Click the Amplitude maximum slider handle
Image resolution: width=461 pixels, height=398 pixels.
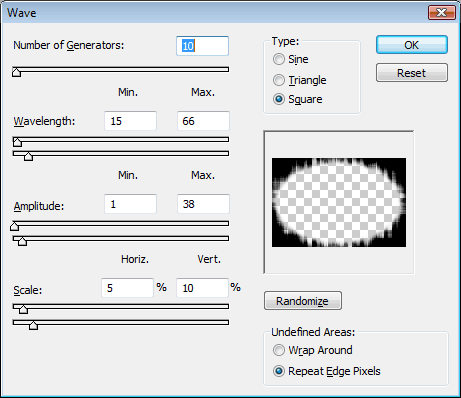point(22,241)
